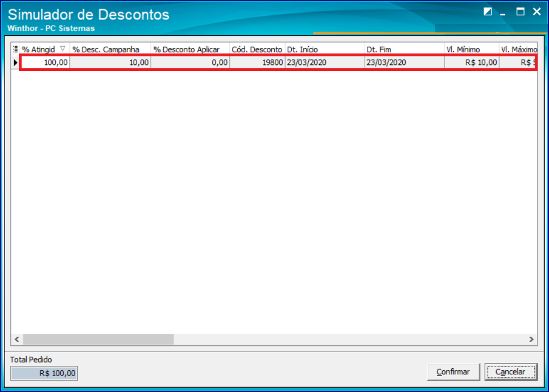Viewport: 549px width, 392px height.
Task: Click the horizontal scrollbar left arrow
Action: [x=17, y=339]
